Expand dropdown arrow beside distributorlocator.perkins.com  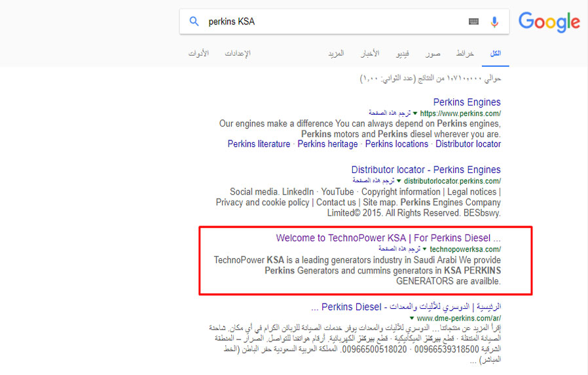point(399,181)
